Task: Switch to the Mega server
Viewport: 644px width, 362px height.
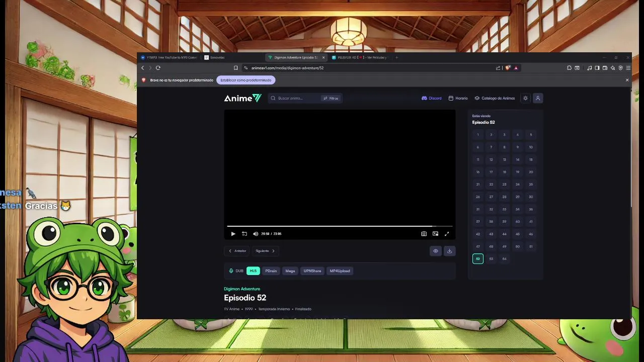Action: click(290, 271)
